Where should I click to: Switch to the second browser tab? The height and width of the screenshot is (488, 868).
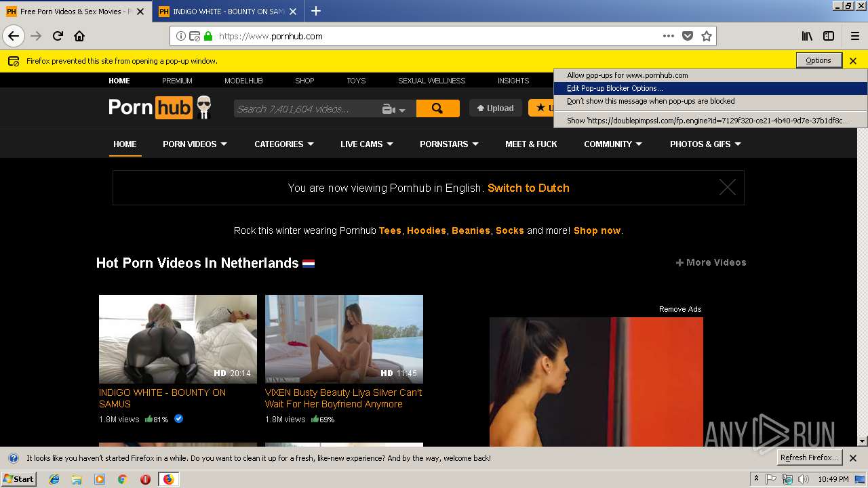(227, 12)
